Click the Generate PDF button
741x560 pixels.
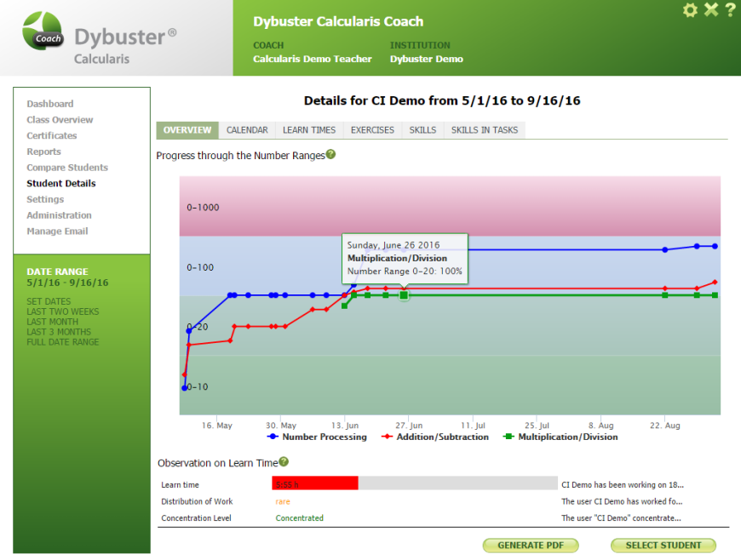coord(531,546)
